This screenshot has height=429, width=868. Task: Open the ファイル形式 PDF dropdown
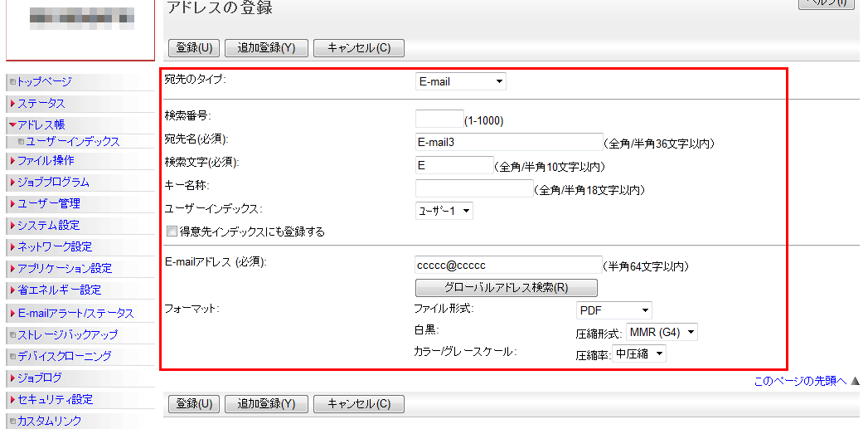[x=614, y=310]
